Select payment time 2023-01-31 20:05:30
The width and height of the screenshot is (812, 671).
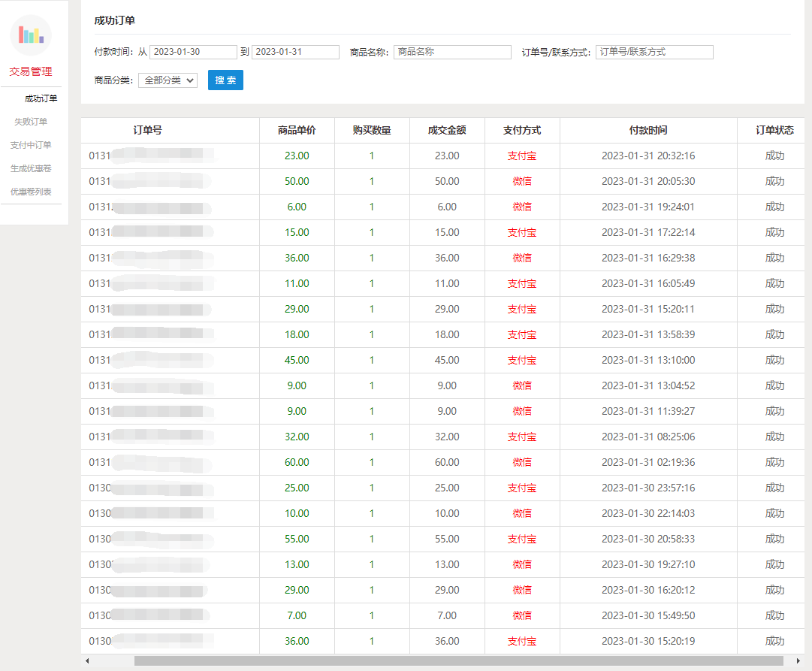pyautogui.click(x=648, y=181)
